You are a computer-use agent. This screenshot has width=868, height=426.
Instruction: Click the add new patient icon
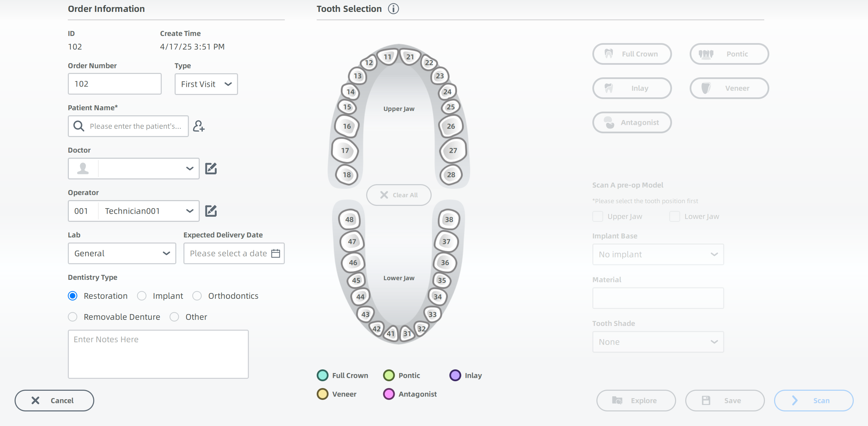click(199, 126)
